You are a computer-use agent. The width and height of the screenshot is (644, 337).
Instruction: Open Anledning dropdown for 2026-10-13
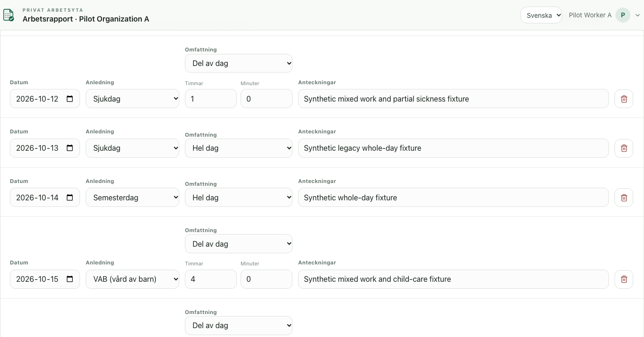tap(132, 148)
